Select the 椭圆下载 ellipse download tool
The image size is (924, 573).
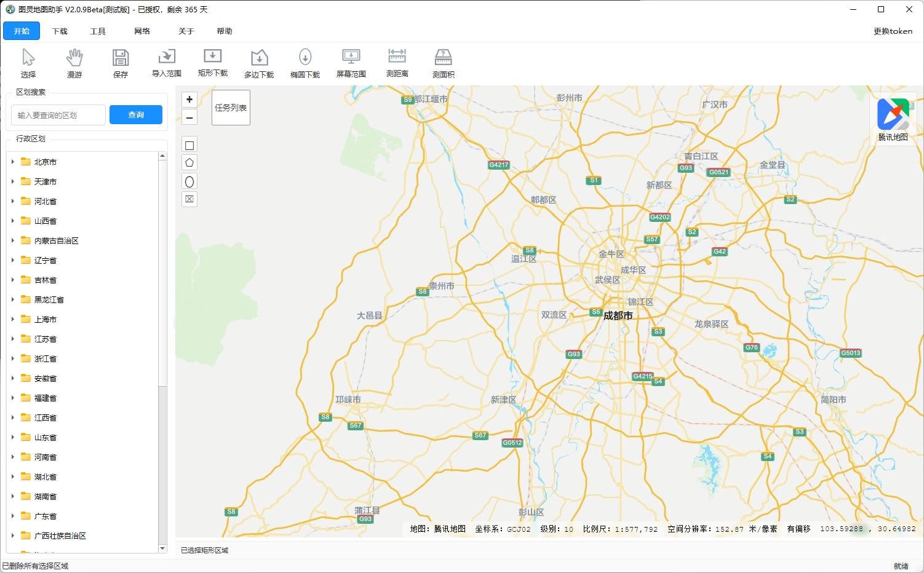pyautogui.click(x=305, y=63)
